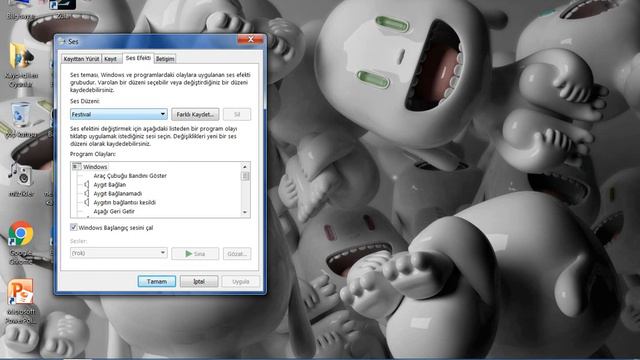Cancel with the İptal button
Image resolution: width=640 pixels, height=360 pixels.
click(199, 281)
